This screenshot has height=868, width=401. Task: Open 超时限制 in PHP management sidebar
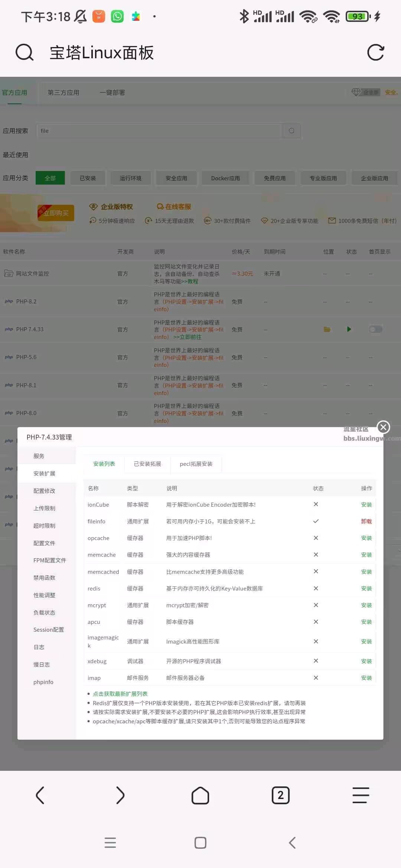click(x=47, y=526)
